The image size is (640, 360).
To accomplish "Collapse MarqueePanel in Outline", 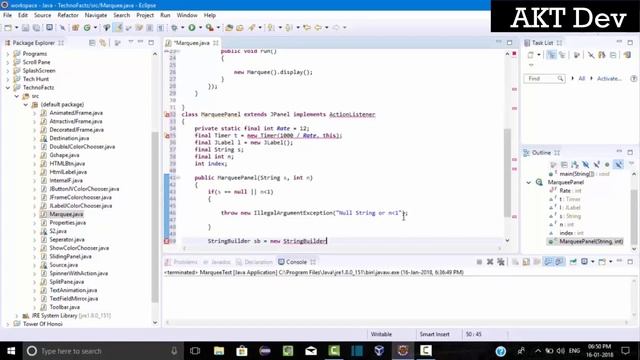I will tap(529, 182).
